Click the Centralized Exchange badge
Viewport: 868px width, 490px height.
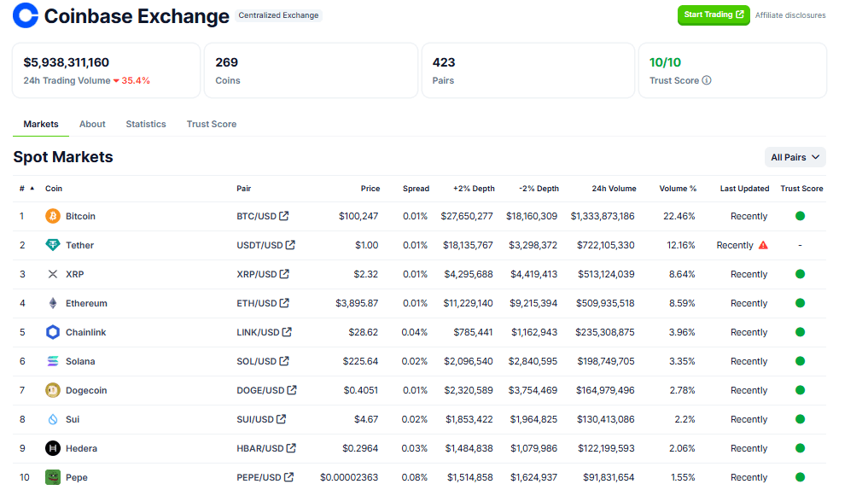click(x=278, y=15)
